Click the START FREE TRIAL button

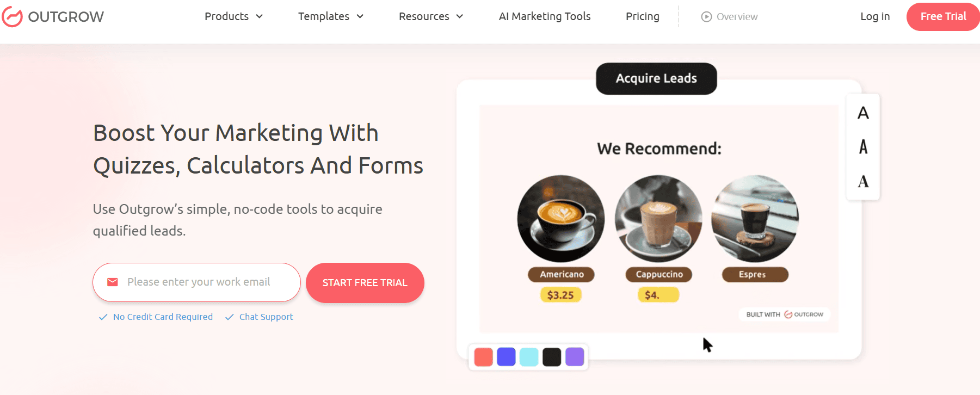click(x=365, y=283)
